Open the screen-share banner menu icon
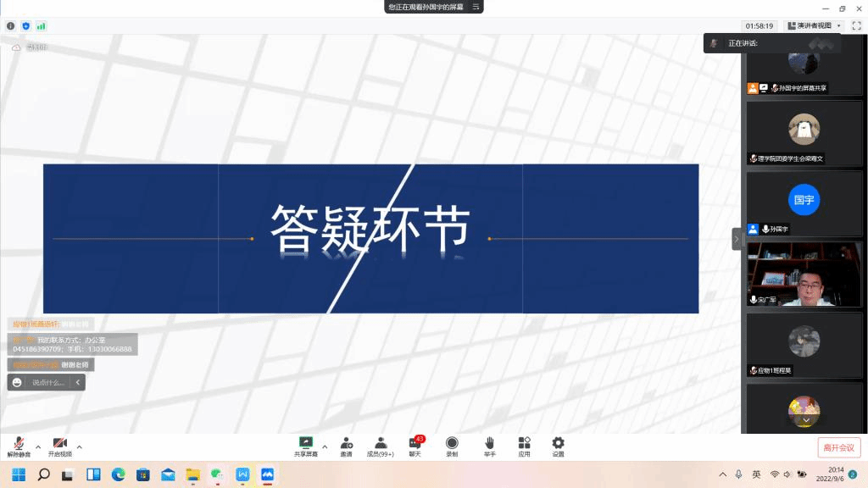 pyautogui.click(x=476, y=7)
